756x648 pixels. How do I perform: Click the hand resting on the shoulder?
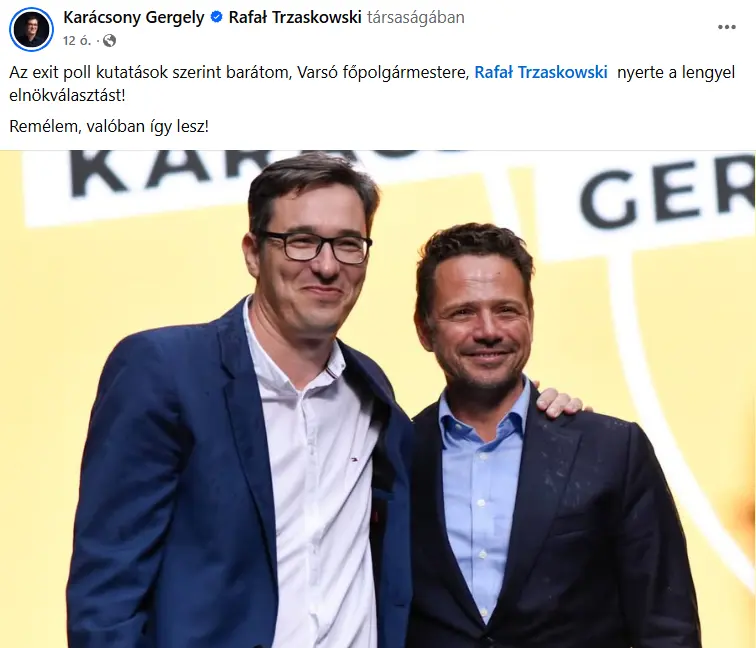pos(559,401)
